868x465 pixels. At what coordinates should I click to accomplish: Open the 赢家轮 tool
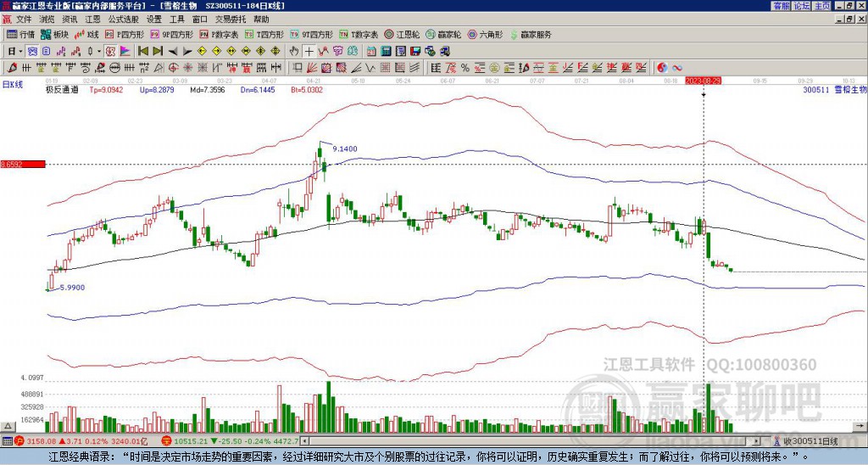443,34
